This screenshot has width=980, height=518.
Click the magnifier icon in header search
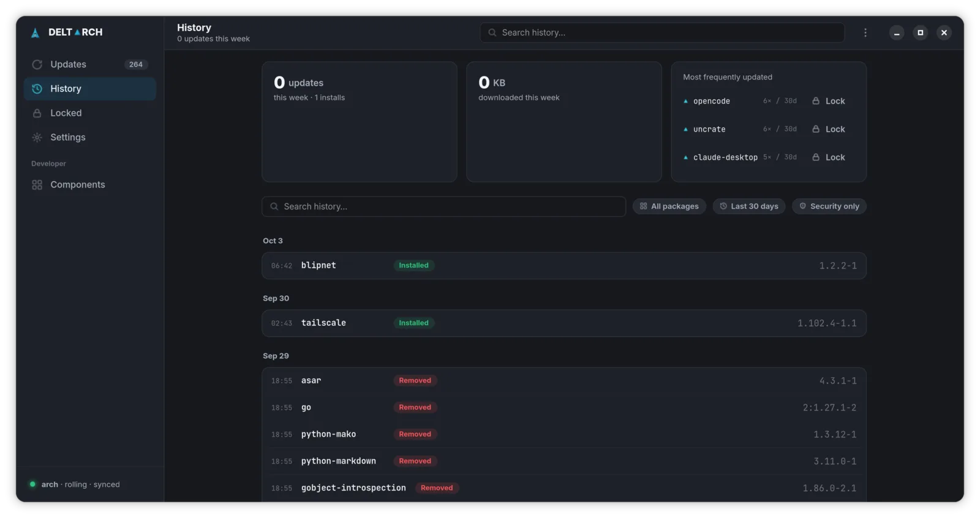pyautogui.click(x=492, y=32)
